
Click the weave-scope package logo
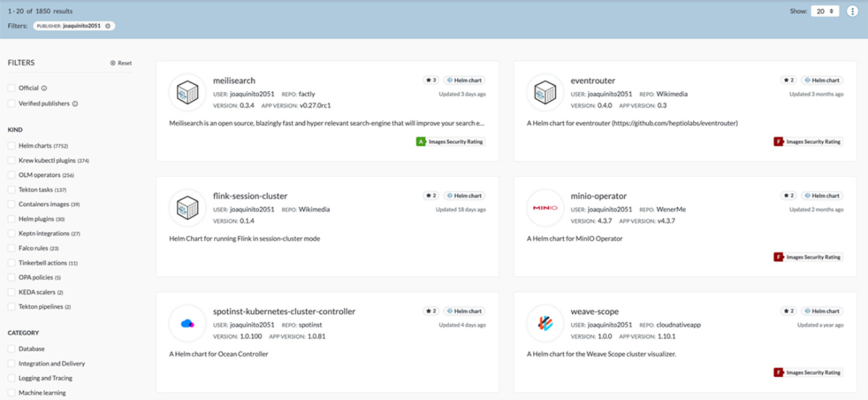545,323
